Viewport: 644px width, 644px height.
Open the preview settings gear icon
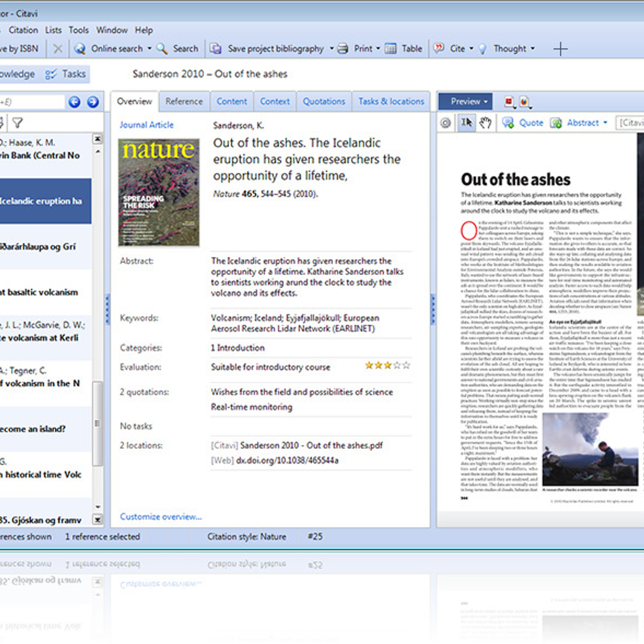pos(446,122)
